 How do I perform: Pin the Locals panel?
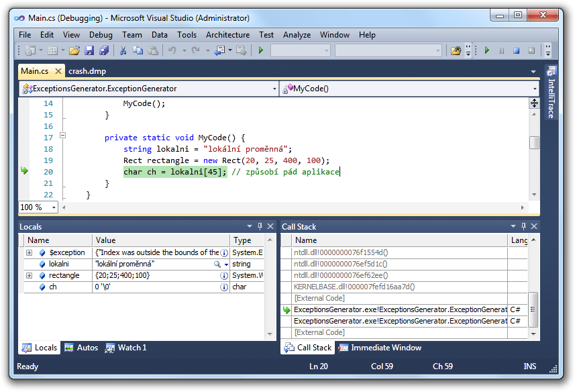260,226
